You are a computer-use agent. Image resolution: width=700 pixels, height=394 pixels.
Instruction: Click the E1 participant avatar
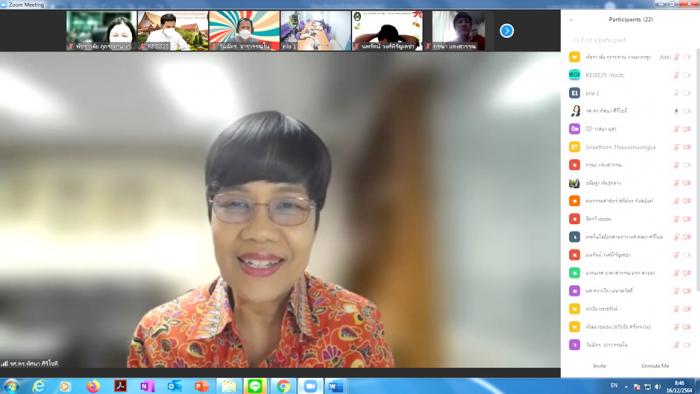[575, 93]
